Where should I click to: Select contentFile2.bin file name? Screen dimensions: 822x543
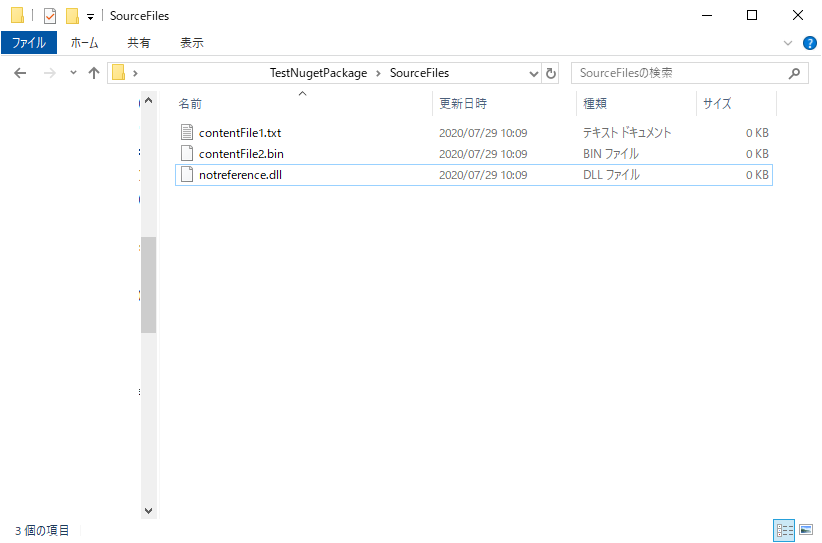click(x=241, y=154)
